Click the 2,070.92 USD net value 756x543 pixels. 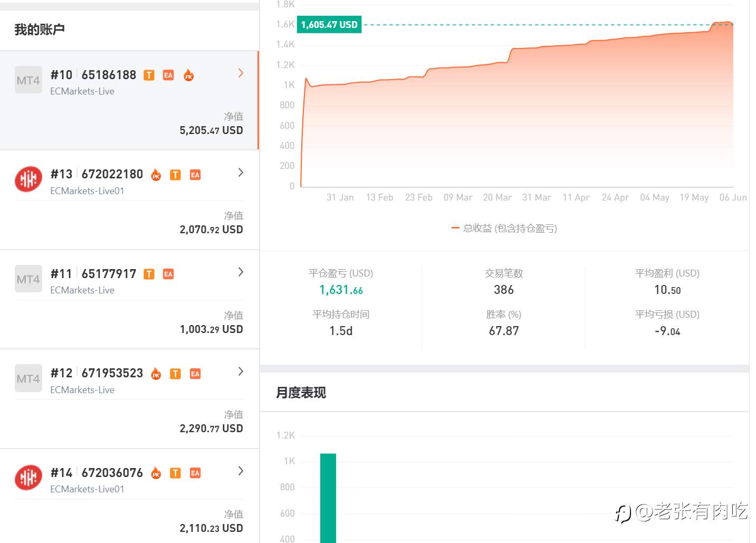(x=211, y=230)
